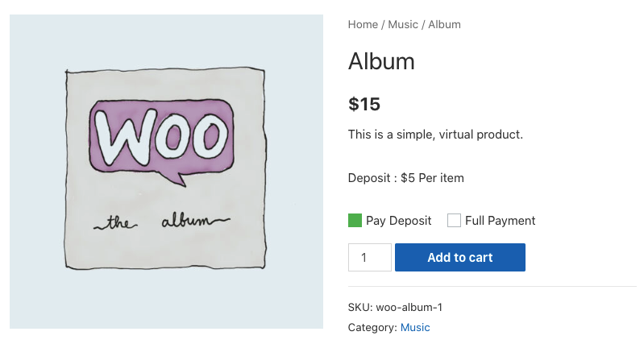Tick the green Pay Deposit checkbox
The image size is (644, 344).
355,221
